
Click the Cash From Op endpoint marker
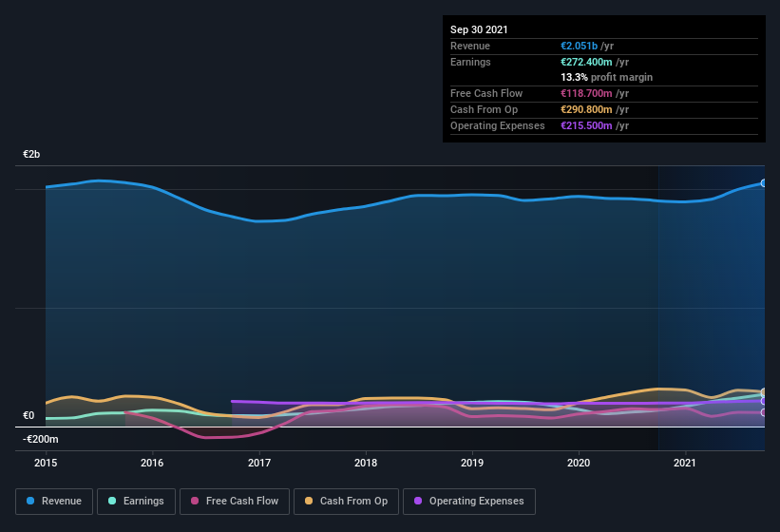[x=764, y=391]
